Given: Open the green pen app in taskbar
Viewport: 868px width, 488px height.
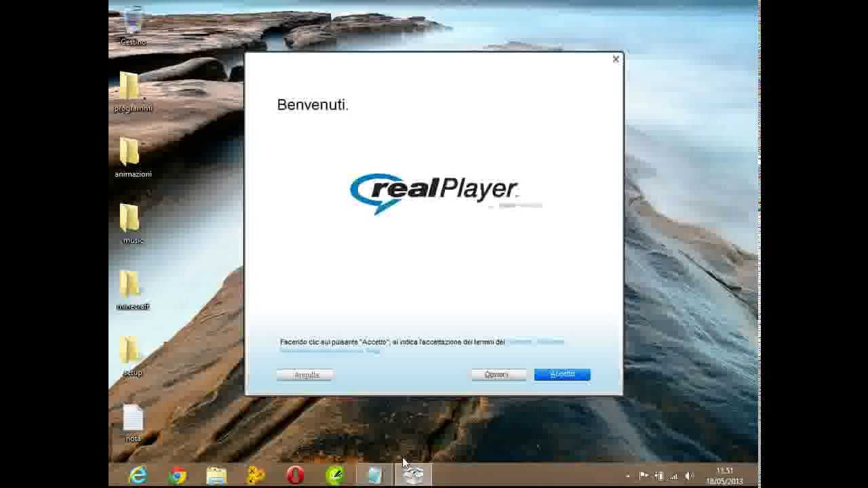Looking at the screenshot, I should click(334, 476).
